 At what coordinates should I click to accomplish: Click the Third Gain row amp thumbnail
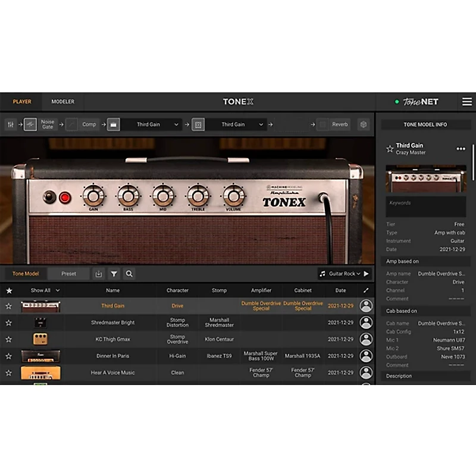[x=40, y=306]
